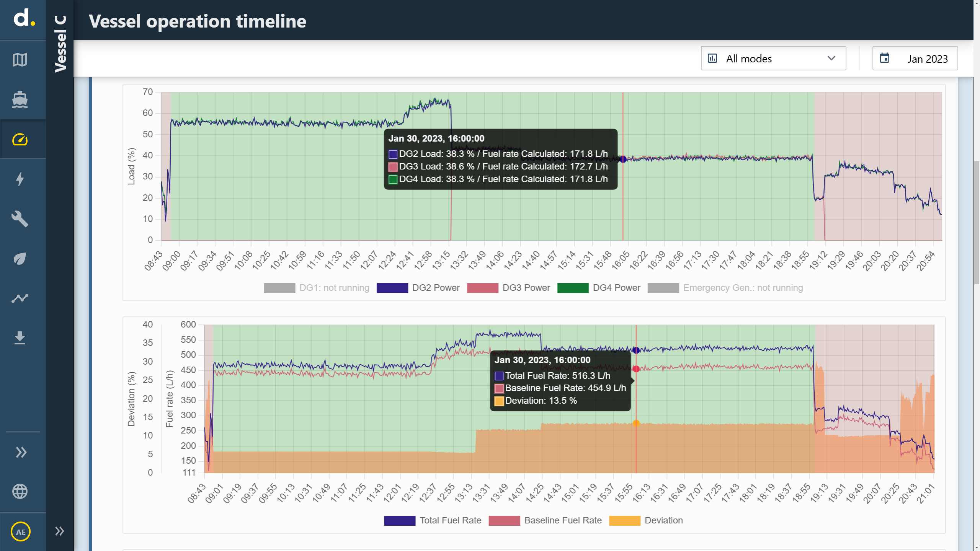The width and height of the screenshot is (980, 551).
Task: Toggle Emergency Gen. not running legend
Action: 725,288
